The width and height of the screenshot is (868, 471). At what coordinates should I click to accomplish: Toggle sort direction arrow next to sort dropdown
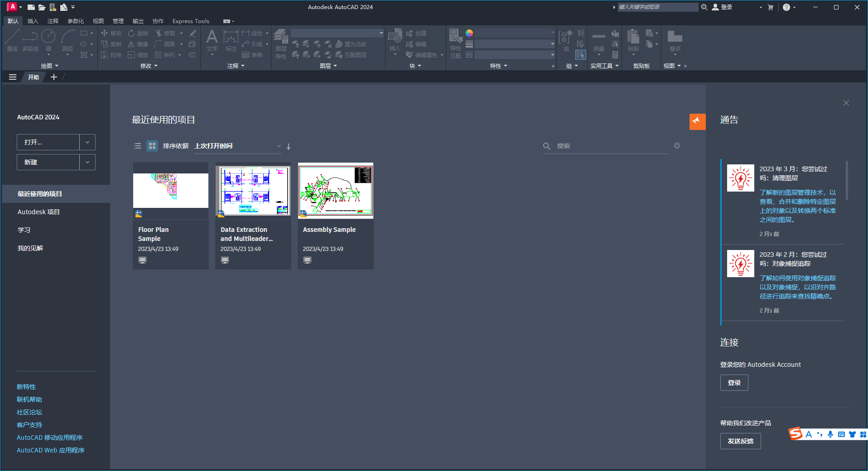(x=289, y=147)
